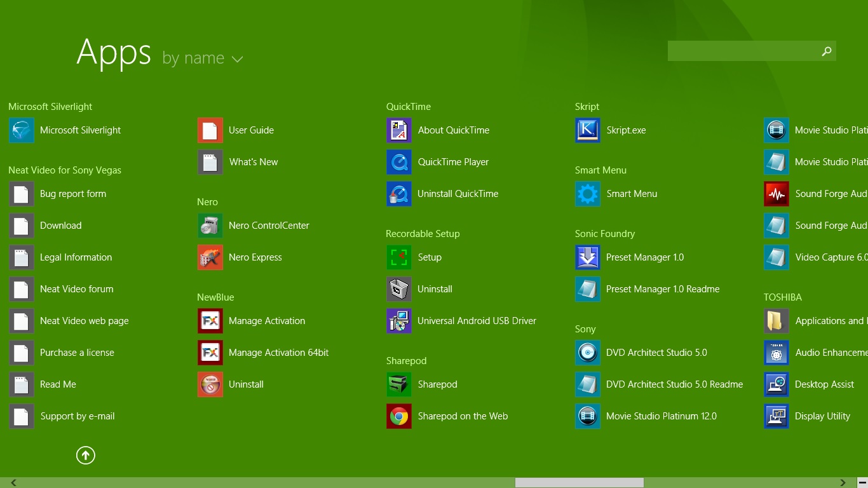
Task: Click the horizontal scrollbar thumb
Action: pos(580,483)
